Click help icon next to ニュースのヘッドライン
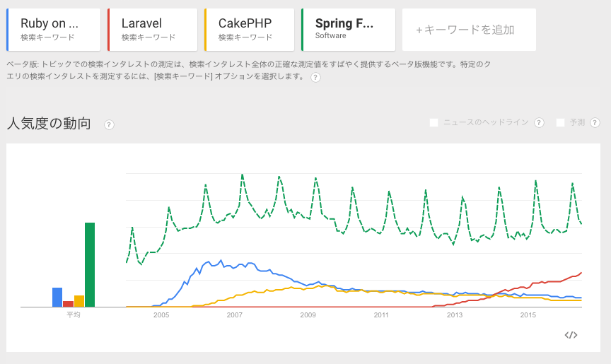Image resolution: width=611 pixels, height=364 pixels. tap(539, 123)
